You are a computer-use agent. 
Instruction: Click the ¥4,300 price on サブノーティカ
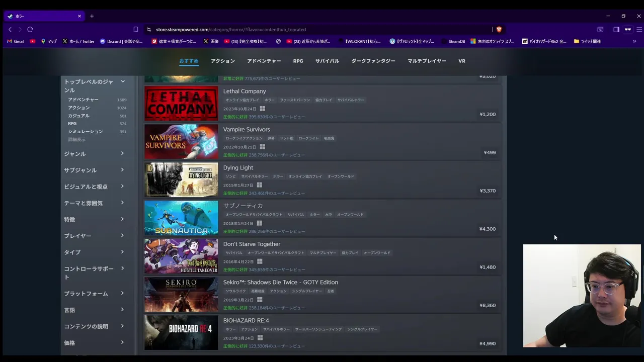pos(488,229)
